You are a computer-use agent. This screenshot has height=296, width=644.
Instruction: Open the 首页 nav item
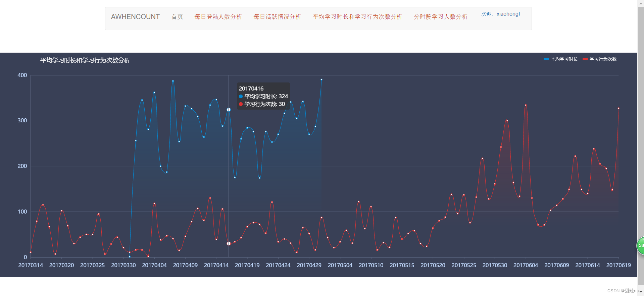point(177,17)
